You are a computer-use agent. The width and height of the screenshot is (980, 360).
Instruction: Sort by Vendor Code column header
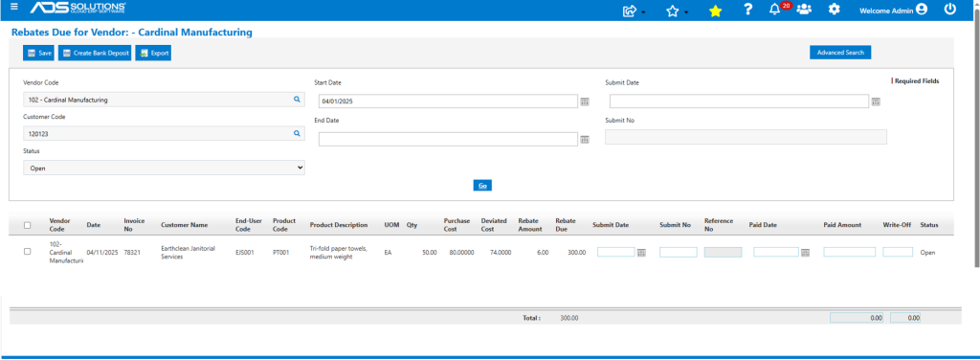click(x=60, y=225)
